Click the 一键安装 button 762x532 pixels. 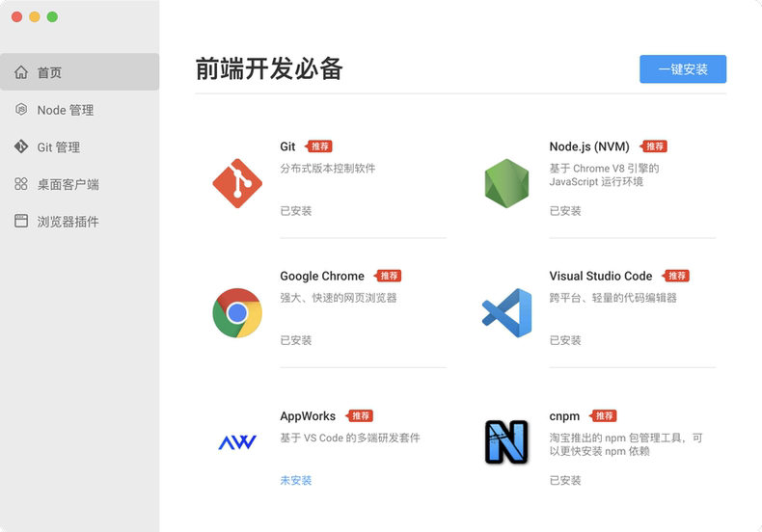[683, 69]
